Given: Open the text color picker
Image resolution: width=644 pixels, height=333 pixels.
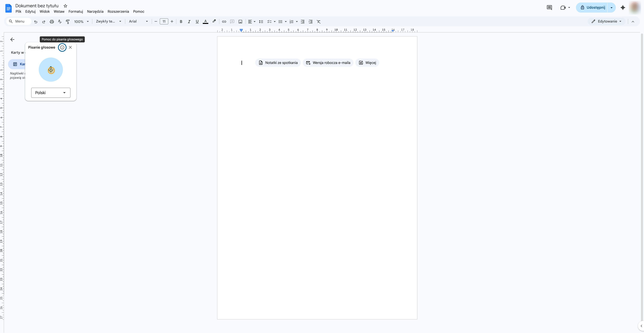Looking at the screenshot, I should (206, 22).
